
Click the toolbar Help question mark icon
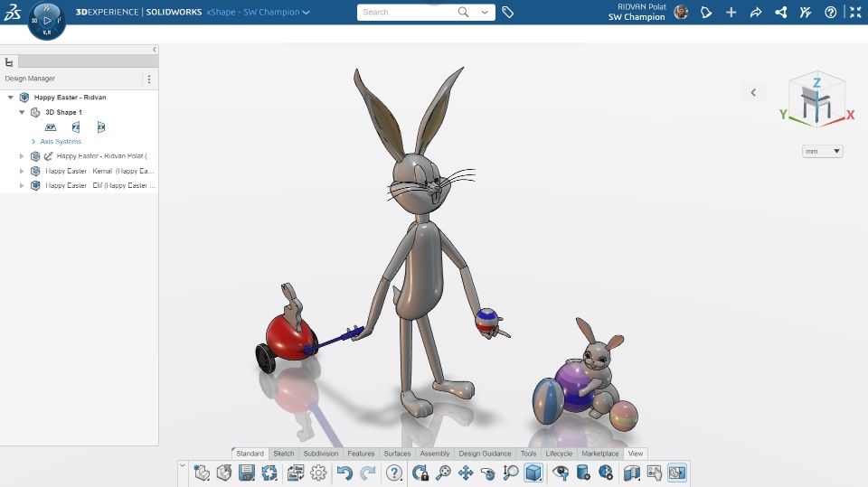[393, 473]
